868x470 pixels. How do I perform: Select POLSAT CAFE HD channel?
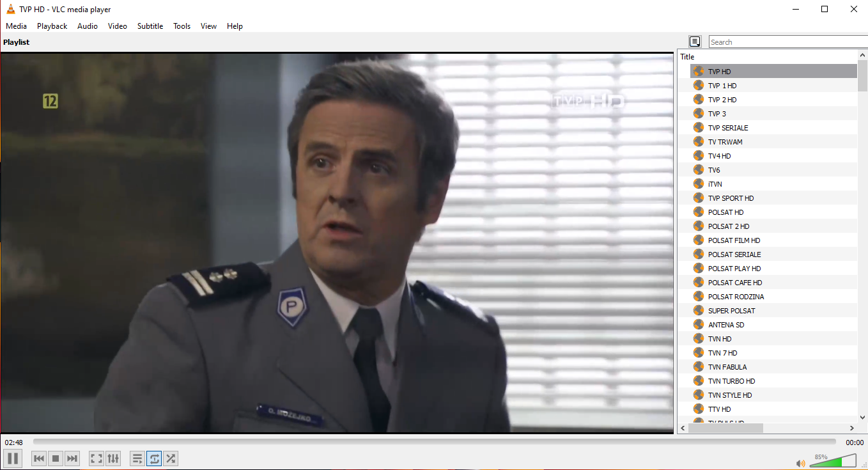[x=773, y=283]
